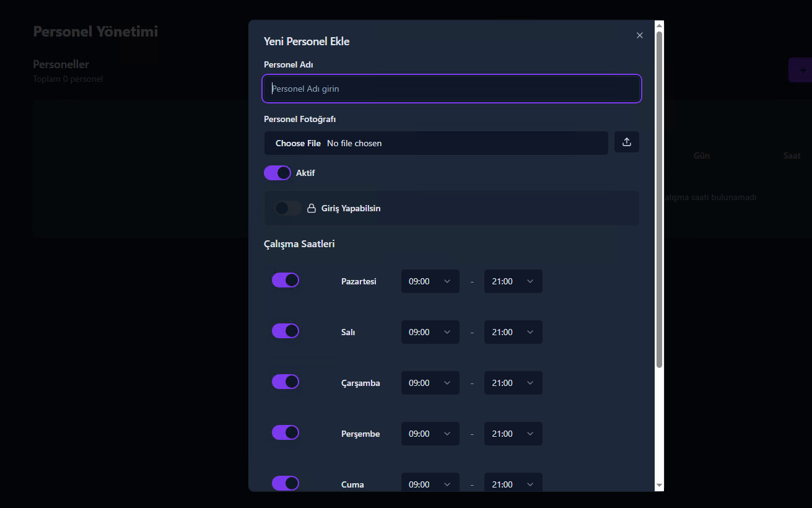Click the Çalışma Saatleri heading
Image resolution: width=812 pixels, height=508 pixels.
299,243
